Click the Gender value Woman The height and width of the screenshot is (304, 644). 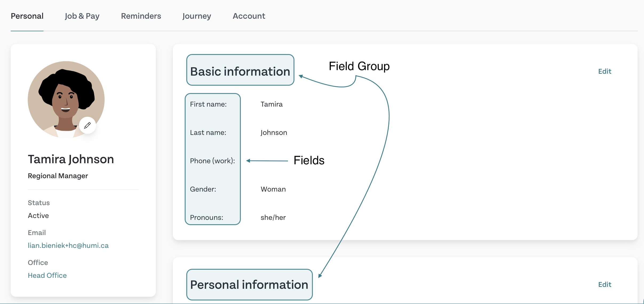pos(273,189)
